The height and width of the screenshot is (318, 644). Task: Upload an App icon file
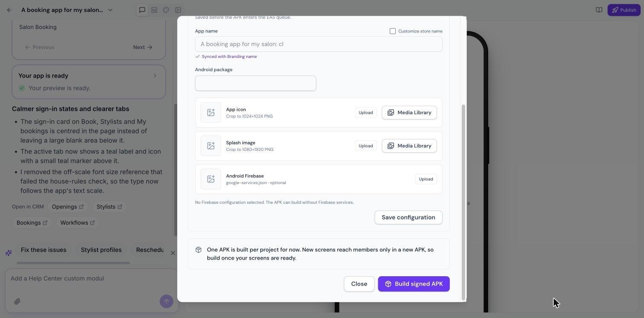click(x=366, y=113)
